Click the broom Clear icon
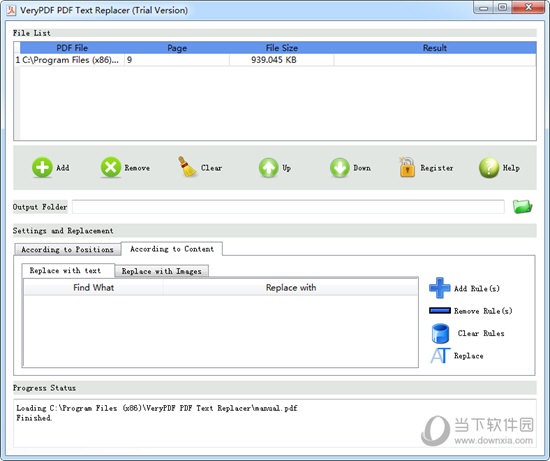 [x=187, y=167]
